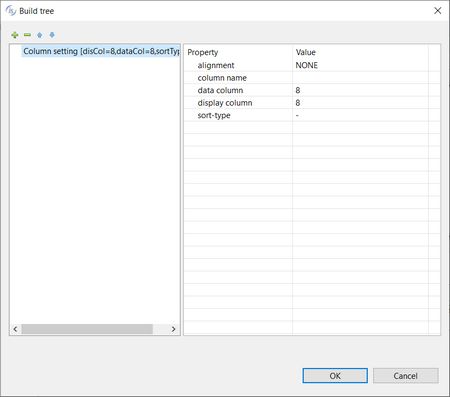Close the Build tree dialog
The width and height of the screenshot is (450, 397).
(438, 11)
